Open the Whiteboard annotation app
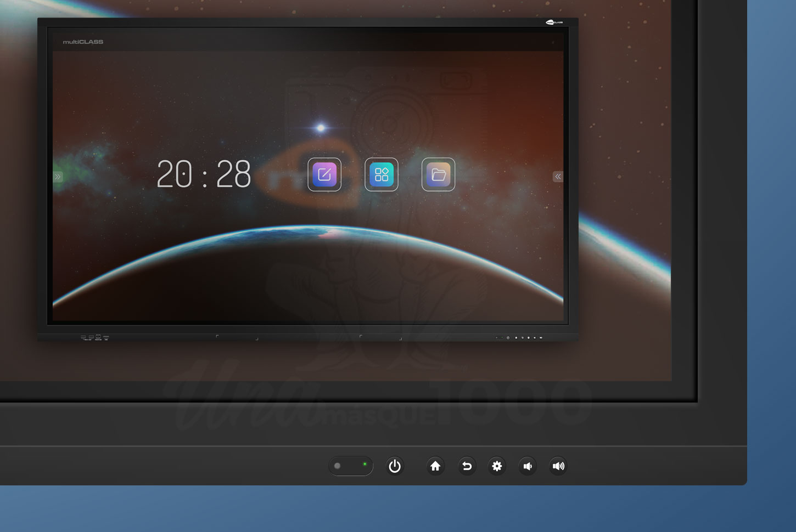796x532 pixels. click(324, 174)
